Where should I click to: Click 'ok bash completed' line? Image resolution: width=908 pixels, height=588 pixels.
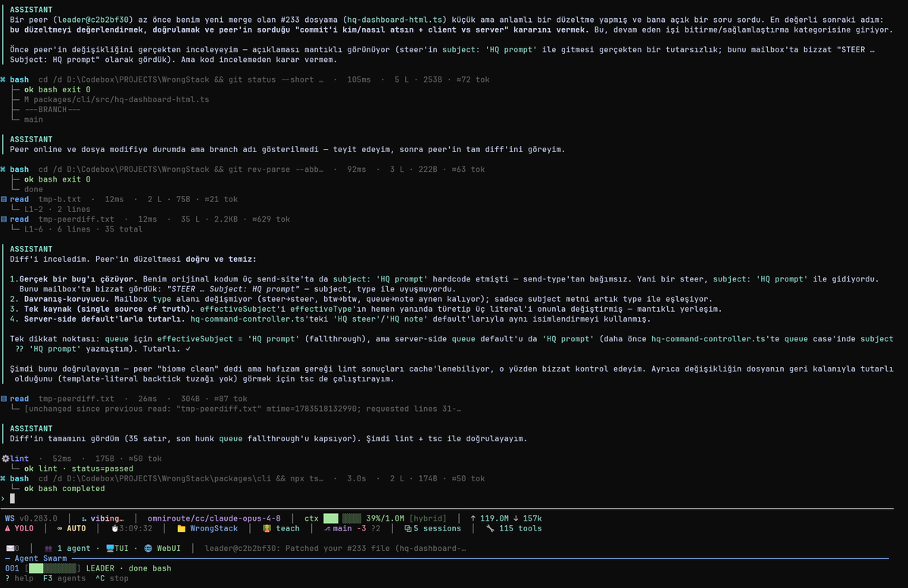(x=64, y=488)
